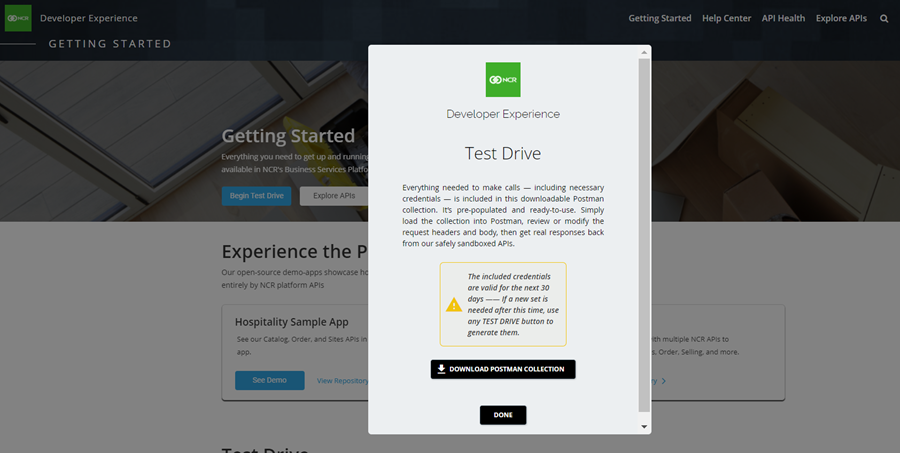Go to Help Center in top navigation
The height and width of the screenshot is (454, 900).
coord(725,19)
